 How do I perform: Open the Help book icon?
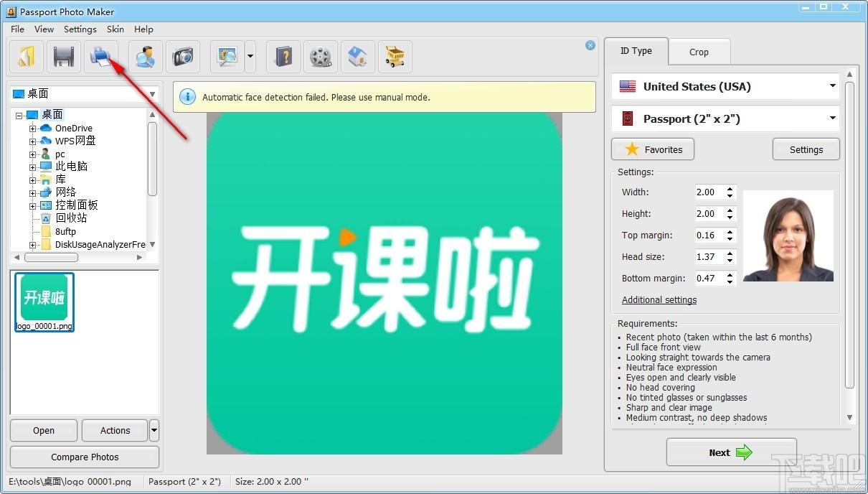[x=283, y=57]
